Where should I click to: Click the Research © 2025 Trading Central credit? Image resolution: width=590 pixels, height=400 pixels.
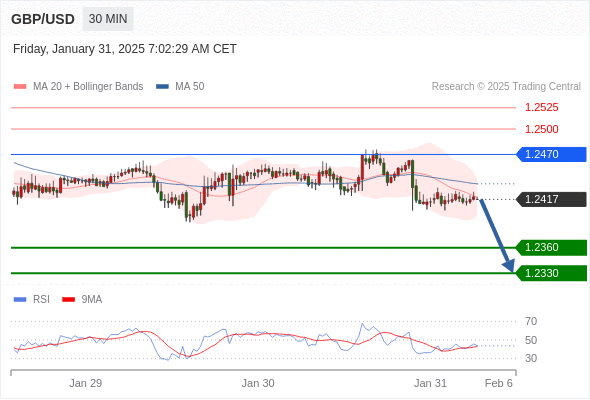pos(506,87)
